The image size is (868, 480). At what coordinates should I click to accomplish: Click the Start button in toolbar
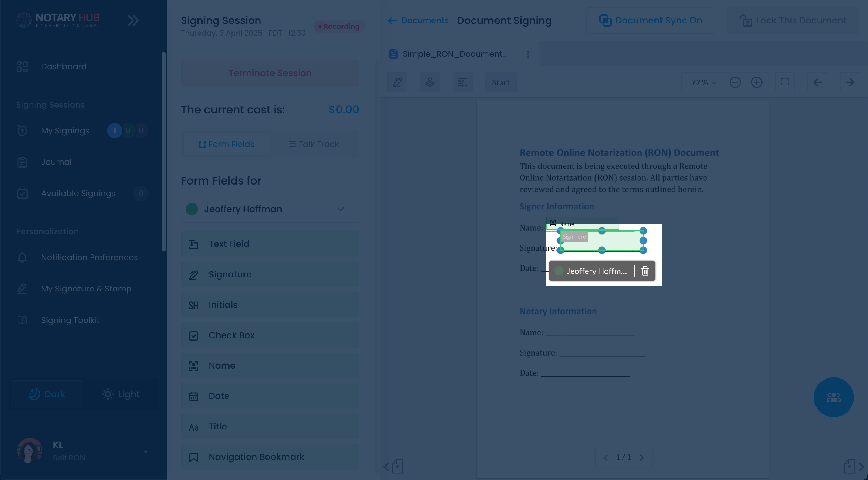[x=501, y=82]
